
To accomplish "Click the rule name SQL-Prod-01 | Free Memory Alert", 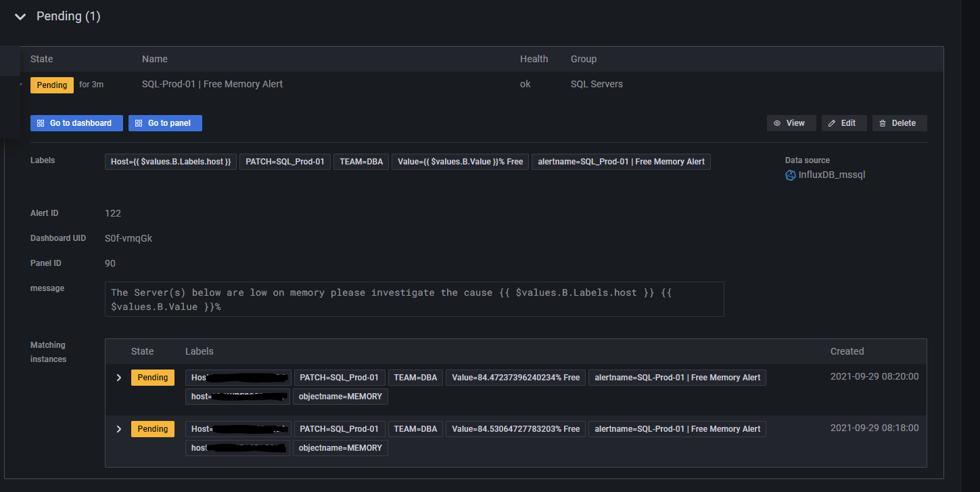I will (212, 85).
